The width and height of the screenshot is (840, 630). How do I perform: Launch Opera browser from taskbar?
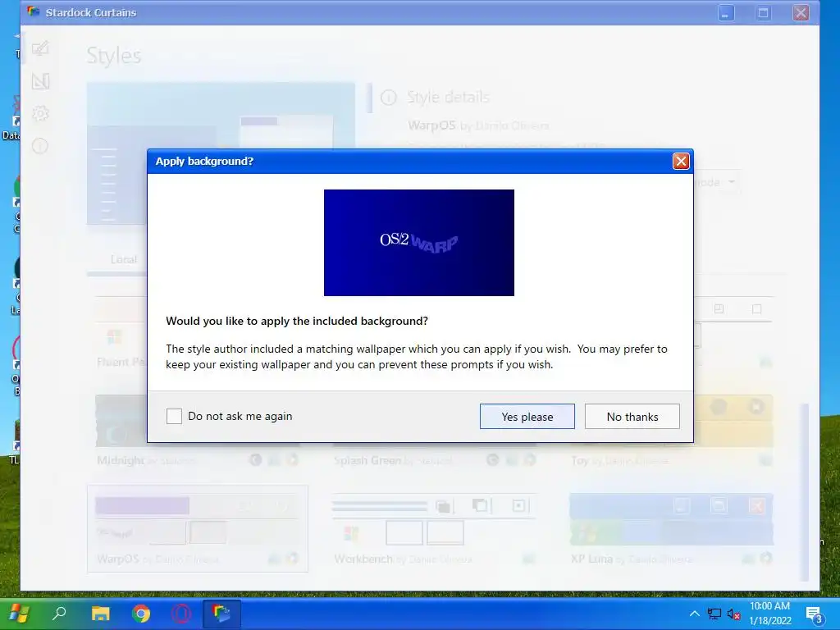pos(181,614)
